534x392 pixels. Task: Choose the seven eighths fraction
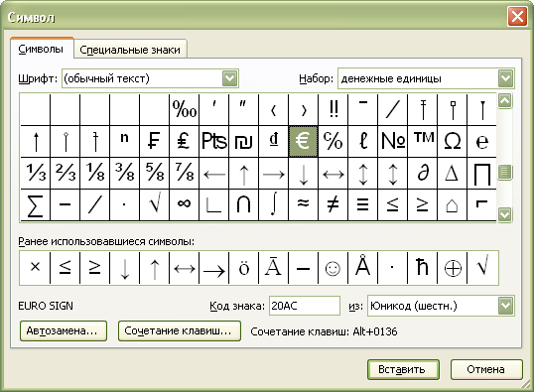coord(184,173)
